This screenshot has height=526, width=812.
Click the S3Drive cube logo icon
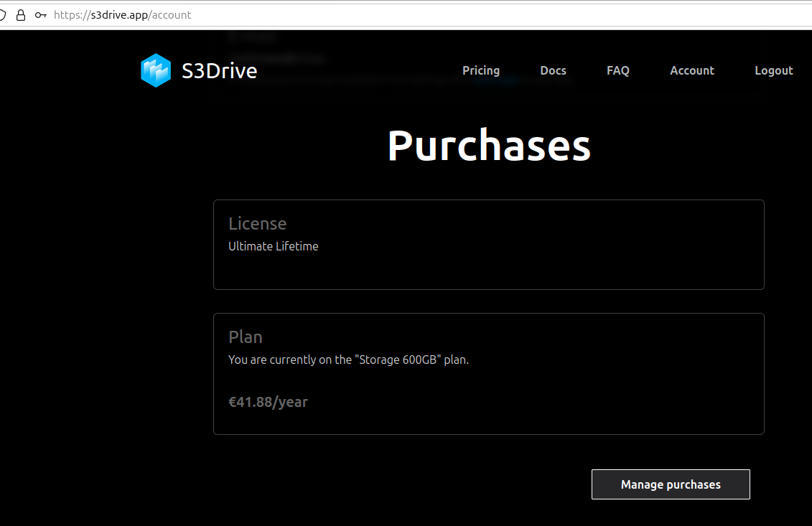pyautogui.click(x=155, y=70)
